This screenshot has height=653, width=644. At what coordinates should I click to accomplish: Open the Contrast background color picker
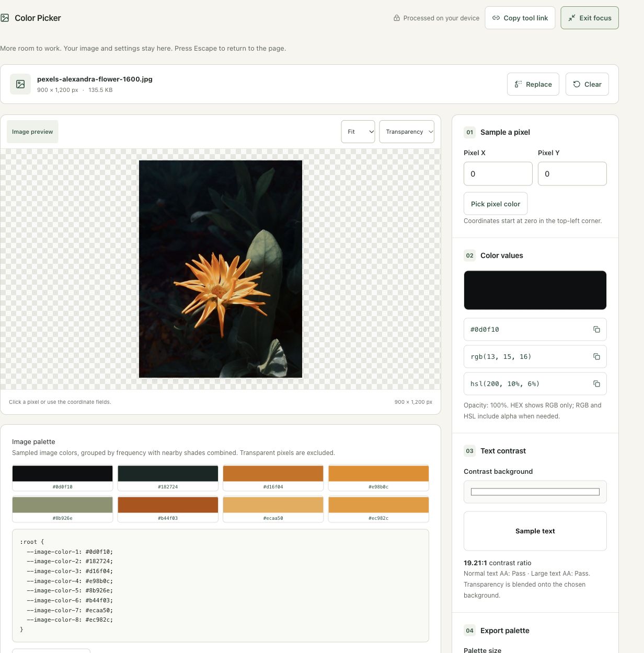[535, 492]
